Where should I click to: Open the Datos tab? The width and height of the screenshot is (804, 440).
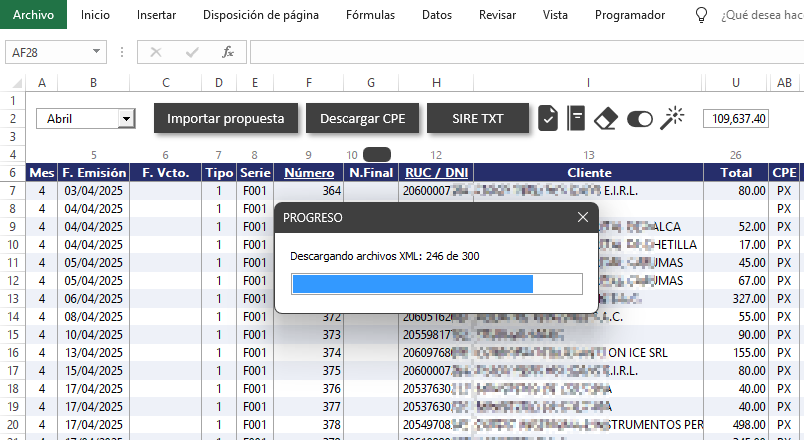click(437, 15)
